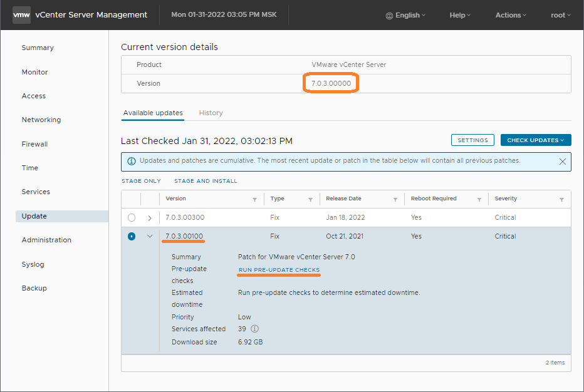Sort by the Version column header
This screenshot has width=584, height=392.
click(x=176, y=199)
